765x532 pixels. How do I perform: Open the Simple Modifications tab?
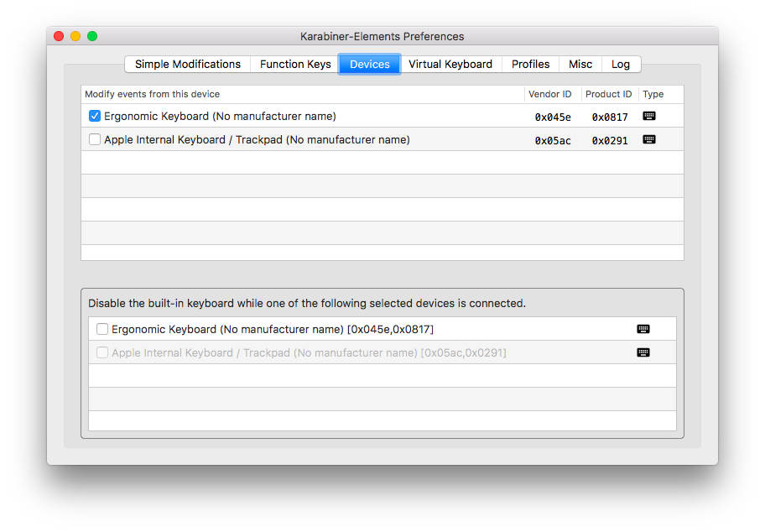(188, 65)
